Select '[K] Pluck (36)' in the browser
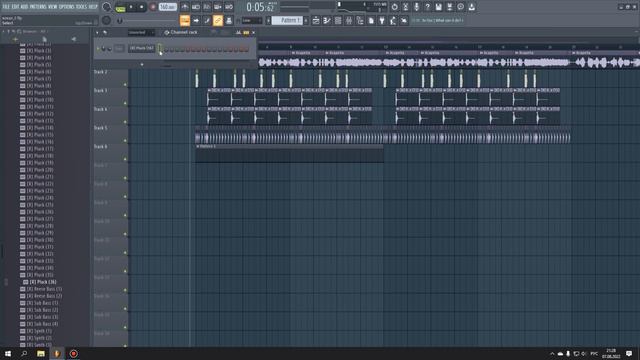Screen dimensions: 640x360 43,282
